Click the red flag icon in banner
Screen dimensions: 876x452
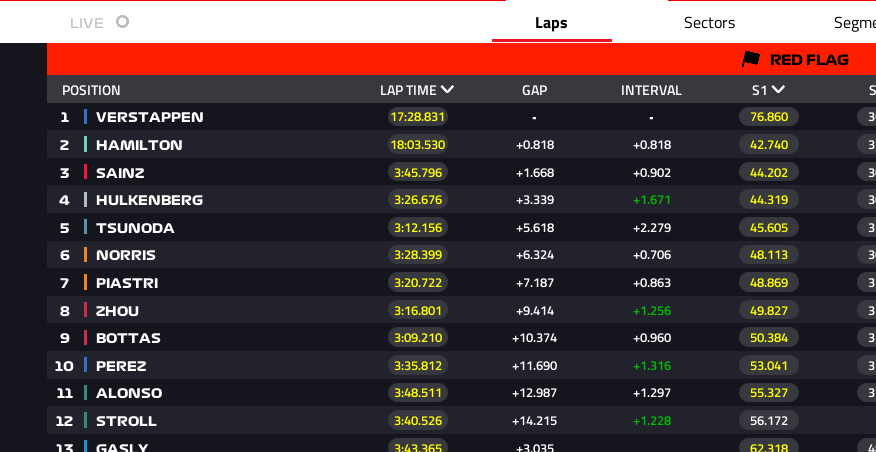pos(751,59)
